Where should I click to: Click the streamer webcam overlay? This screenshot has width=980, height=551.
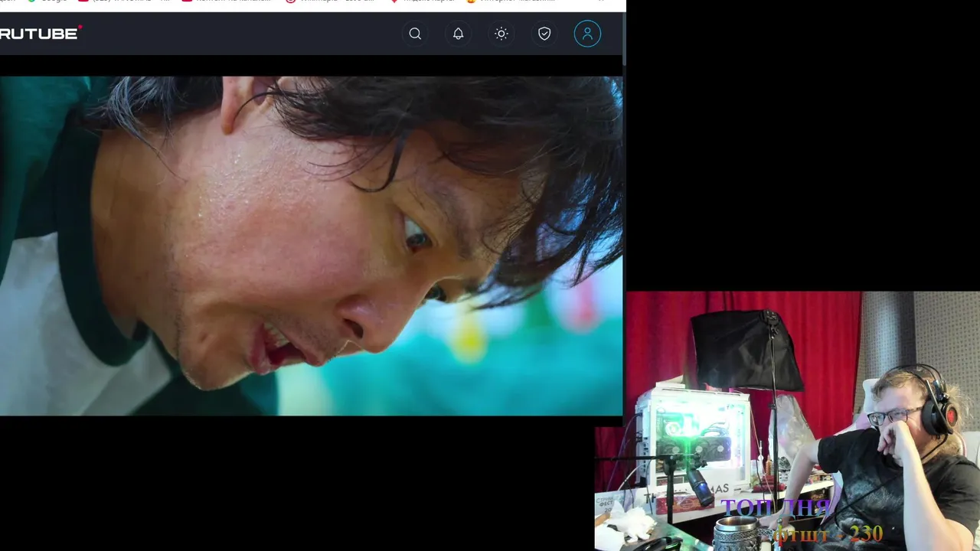coord(788,421)
